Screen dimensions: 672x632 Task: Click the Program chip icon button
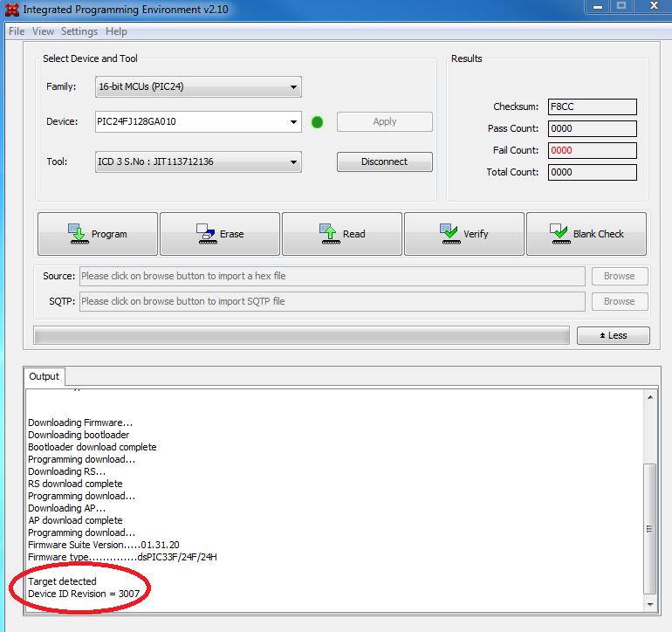97,234
